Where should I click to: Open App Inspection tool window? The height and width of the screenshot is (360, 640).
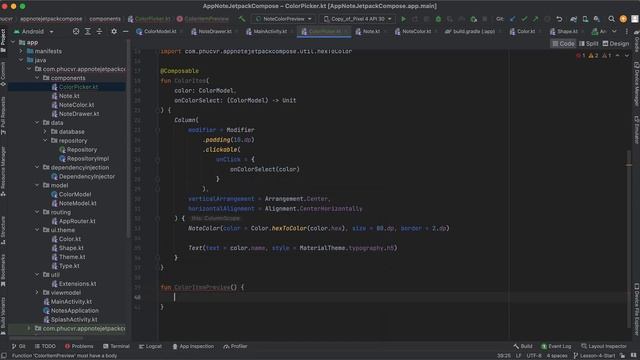pos(193,346)
